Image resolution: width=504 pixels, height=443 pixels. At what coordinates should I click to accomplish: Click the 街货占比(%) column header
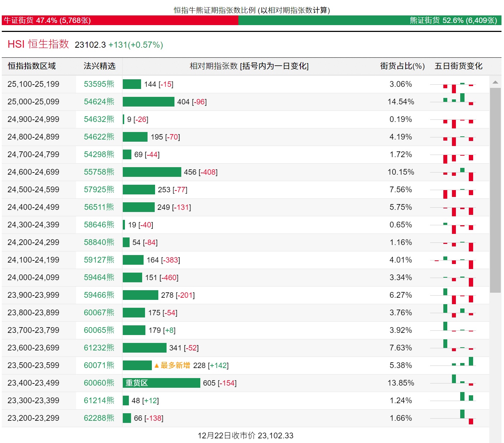click(x=402, y=66)
